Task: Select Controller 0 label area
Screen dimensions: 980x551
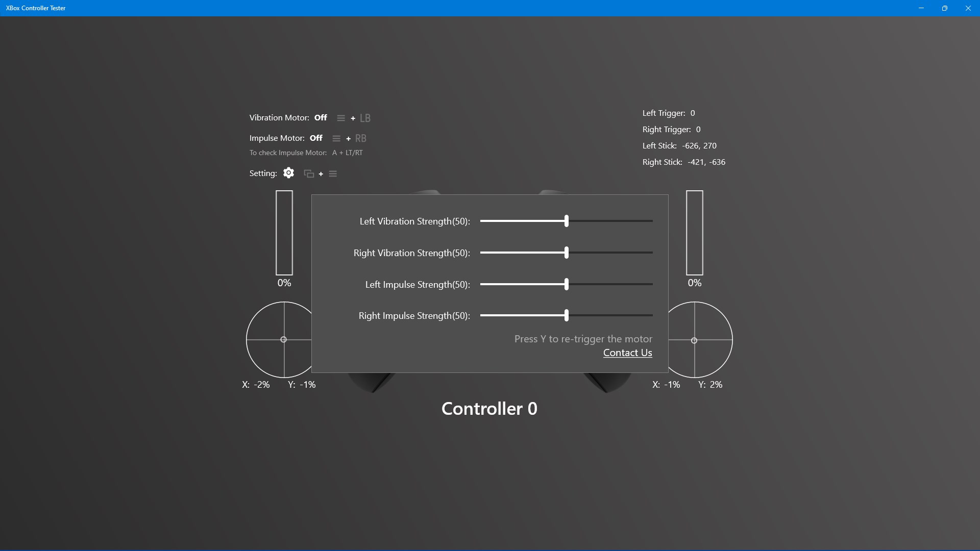Action: click(489, 407)
